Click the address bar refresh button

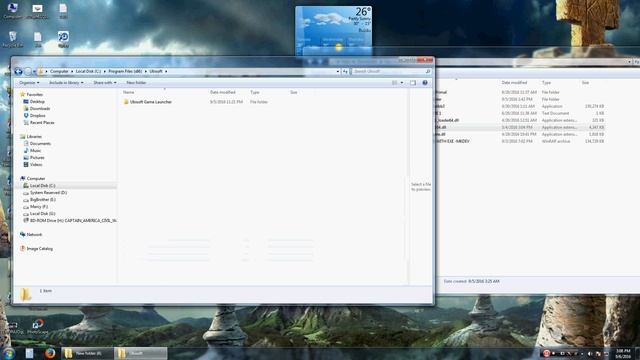tap(345, 71)
